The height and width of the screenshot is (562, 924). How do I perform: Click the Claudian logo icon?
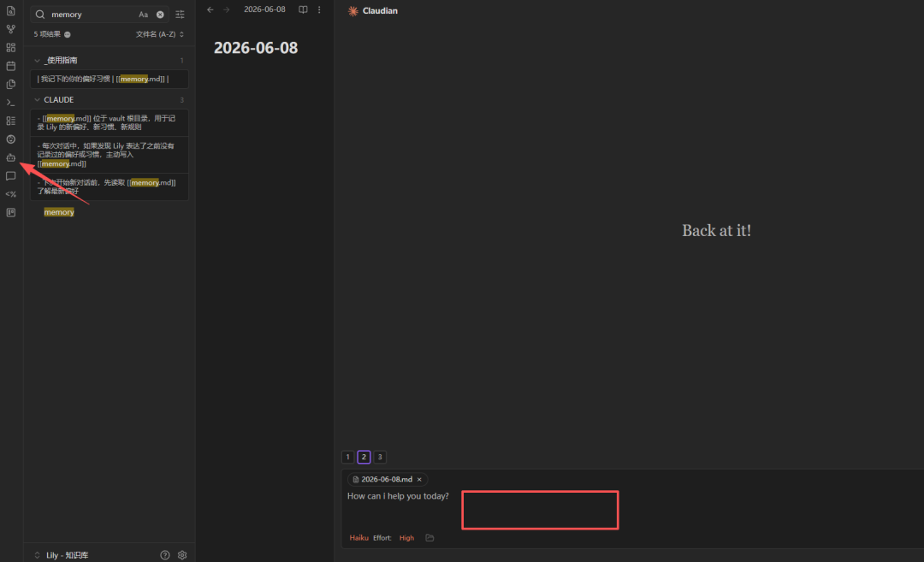click(353, 10)
